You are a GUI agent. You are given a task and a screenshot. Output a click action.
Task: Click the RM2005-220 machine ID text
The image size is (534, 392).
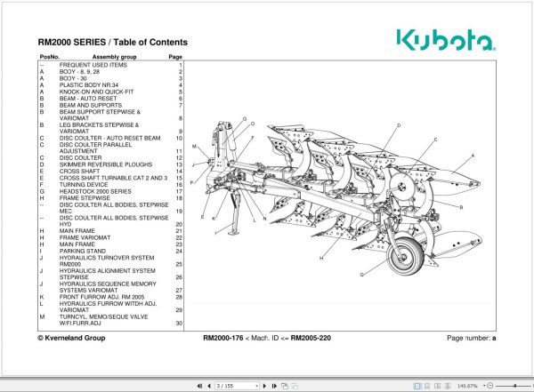[x=311, y=338]
